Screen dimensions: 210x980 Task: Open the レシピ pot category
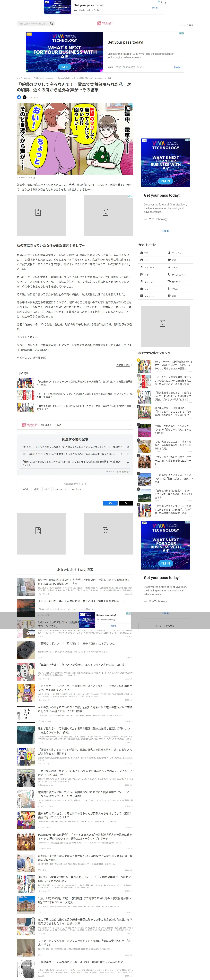point(152,289)
